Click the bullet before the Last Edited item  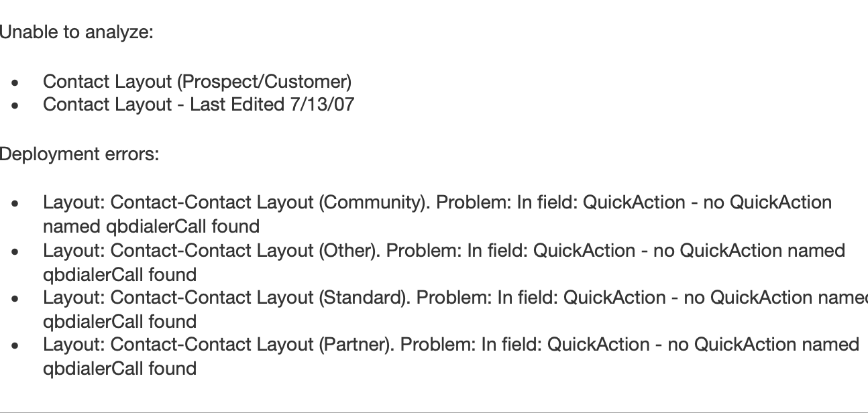tap(15, 106)
